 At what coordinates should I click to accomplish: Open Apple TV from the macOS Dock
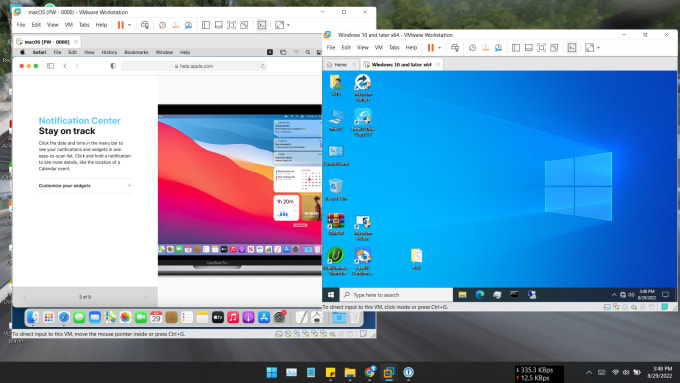pos(218,318)
